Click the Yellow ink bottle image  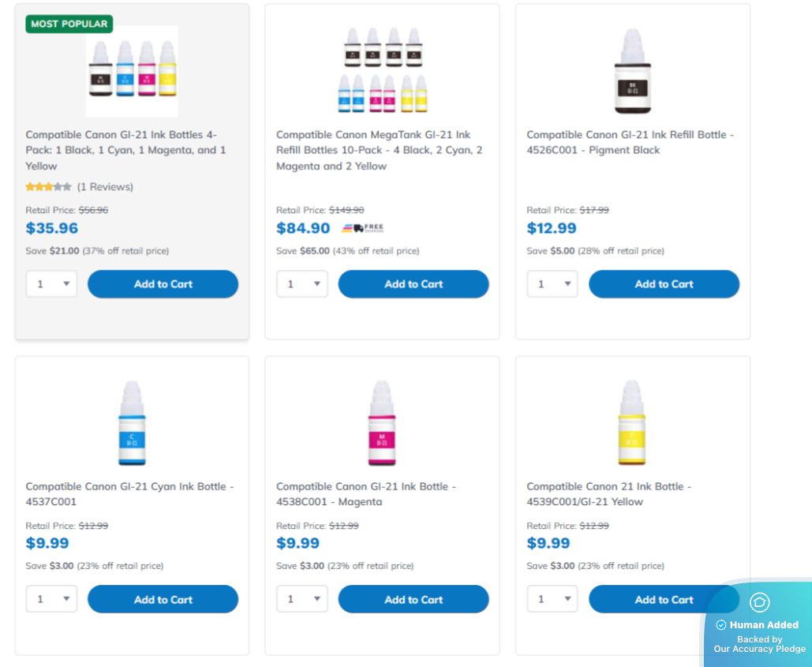pos(632,423)
